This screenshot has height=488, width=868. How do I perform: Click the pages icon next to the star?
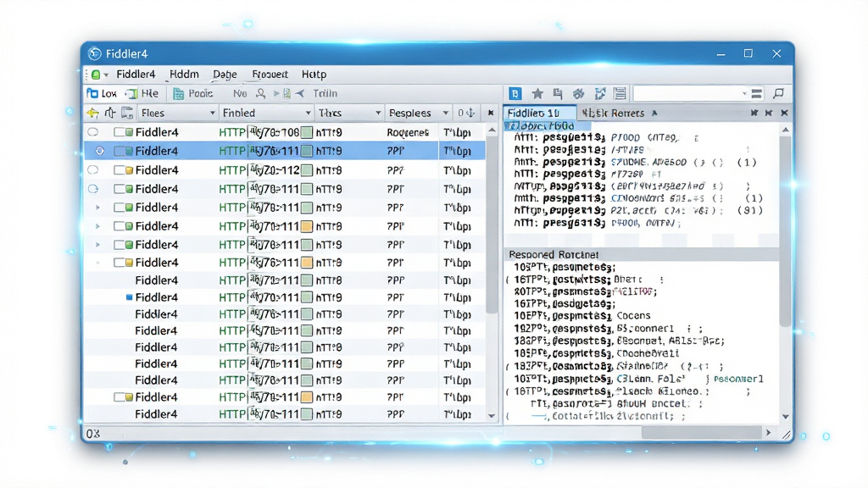click(x=558, y=93)
